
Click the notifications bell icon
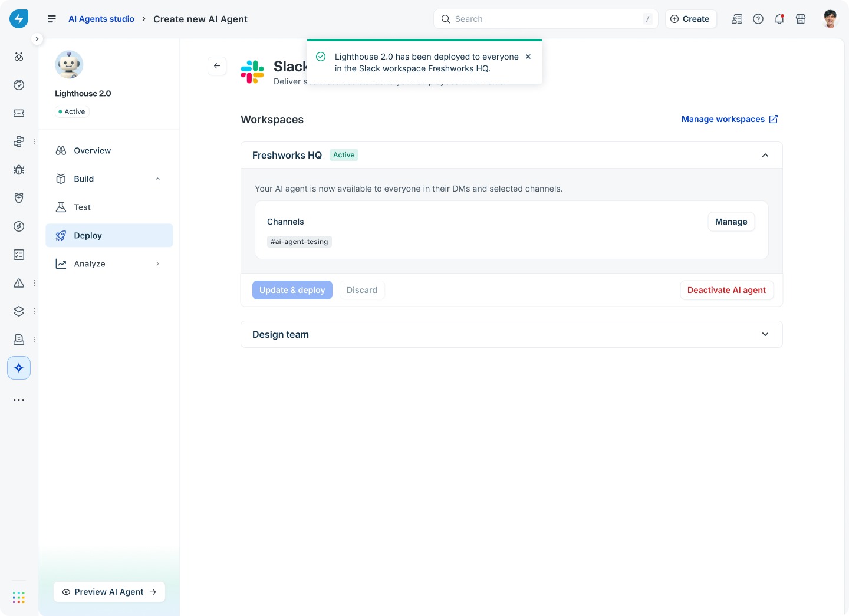[x=779, y=19]
